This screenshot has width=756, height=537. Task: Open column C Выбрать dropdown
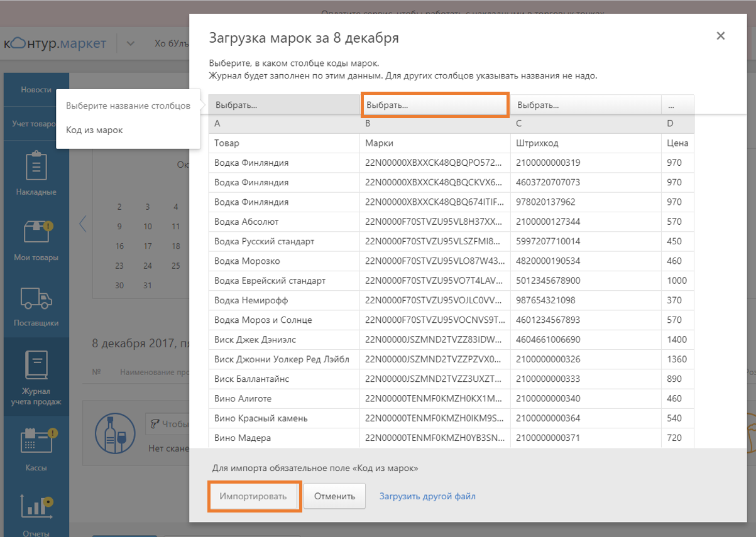[585, 105]
